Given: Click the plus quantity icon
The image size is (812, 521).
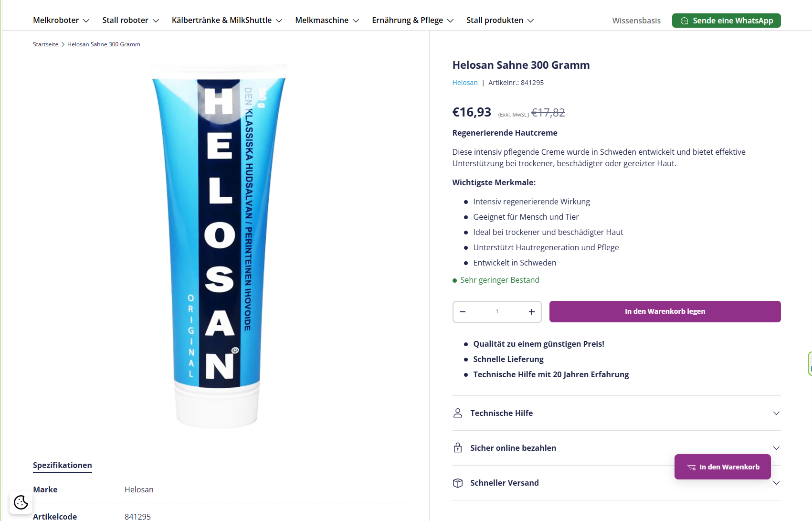Looking at the screenshot, I should [531, 312].
